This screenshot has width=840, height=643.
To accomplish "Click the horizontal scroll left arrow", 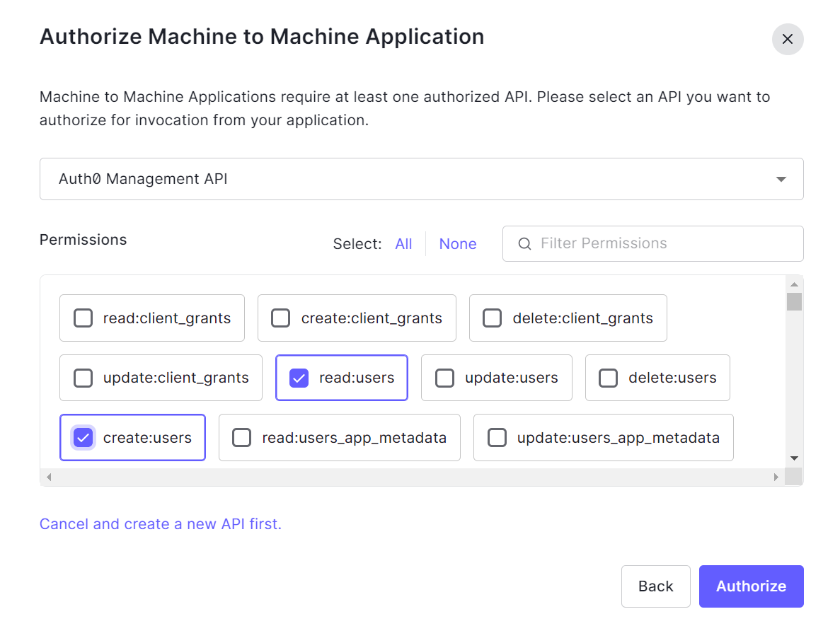I will coord(49,477).
